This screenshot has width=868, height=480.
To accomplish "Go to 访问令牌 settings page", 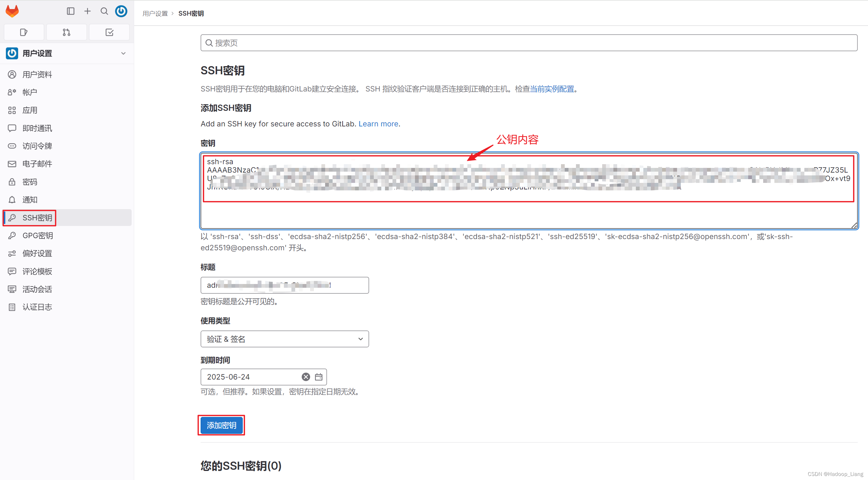I will (x=37, y=146).
